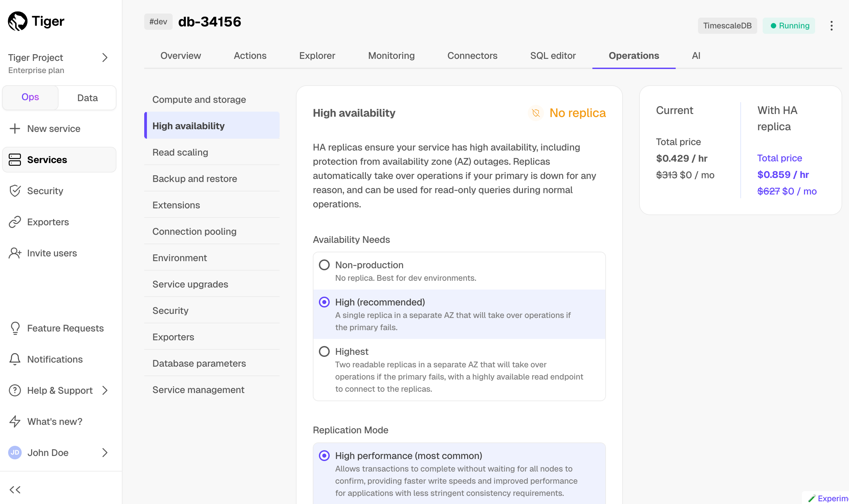
Task: Open Notifications via the bell icon
Action: [15, 359]
